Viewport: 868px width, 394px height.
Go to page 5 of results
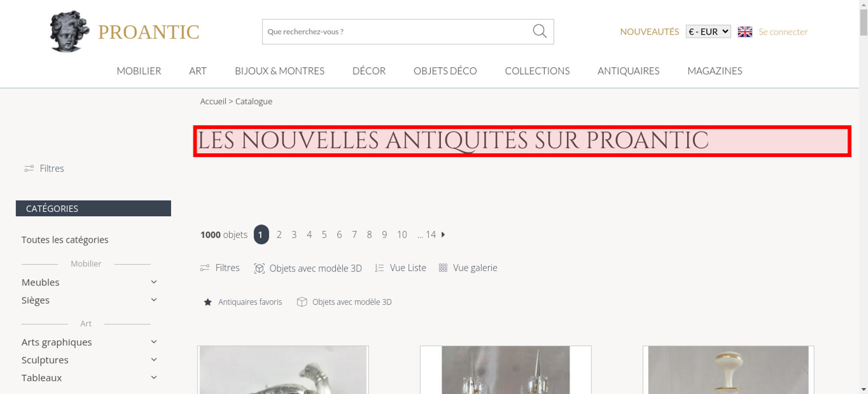[324, 234]
